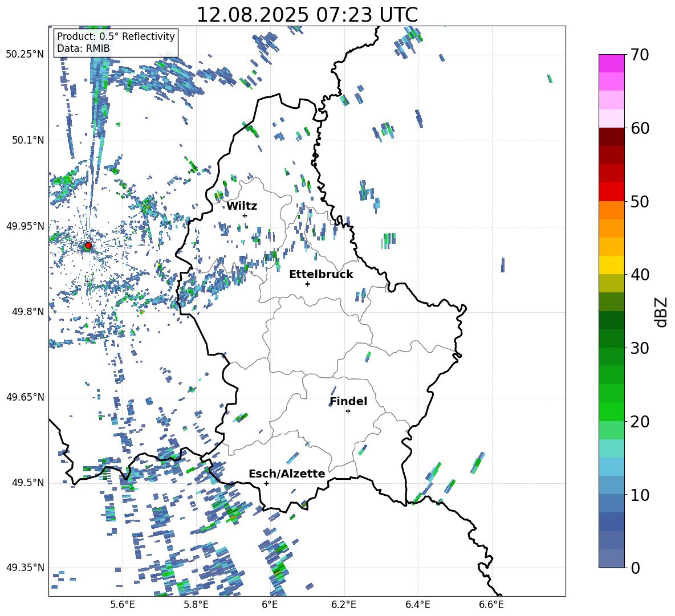Click the Esch/Alzette city label
This screenshot has height=616, width=675.
[287, 474]
